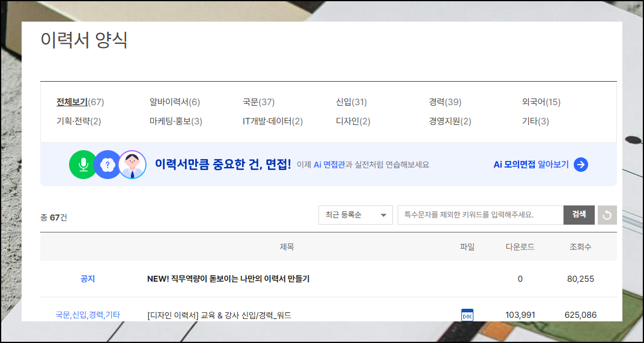
Task: Select the 알바이력서(6) category
Action: (x=175, y=102)
